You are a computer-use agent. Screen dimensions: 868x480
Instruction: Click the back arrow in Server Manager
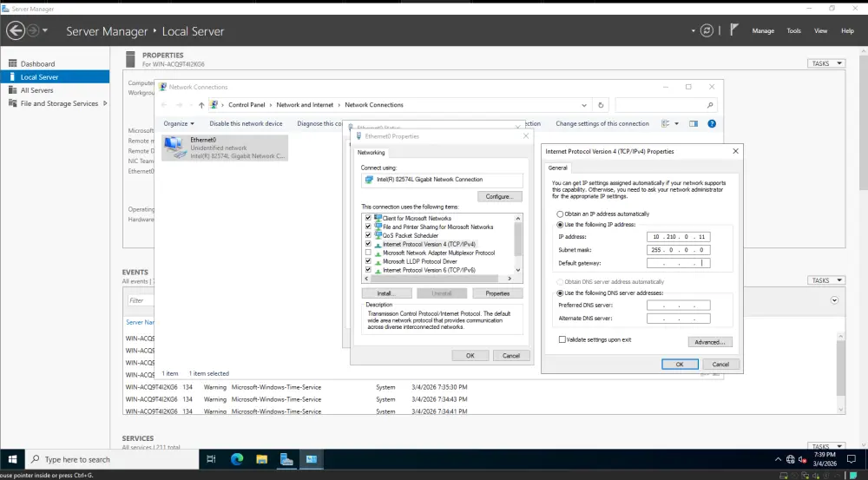tap(15, 30)
